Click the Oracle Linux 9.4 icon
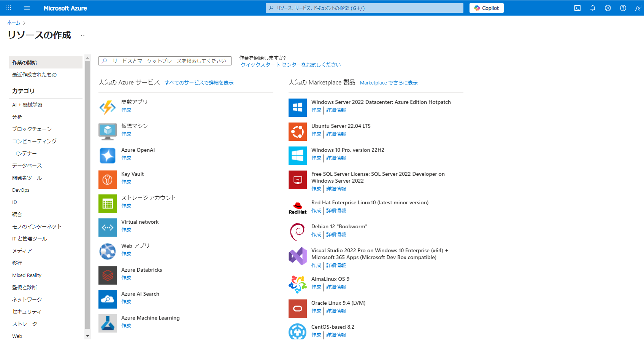 point(298,309)
